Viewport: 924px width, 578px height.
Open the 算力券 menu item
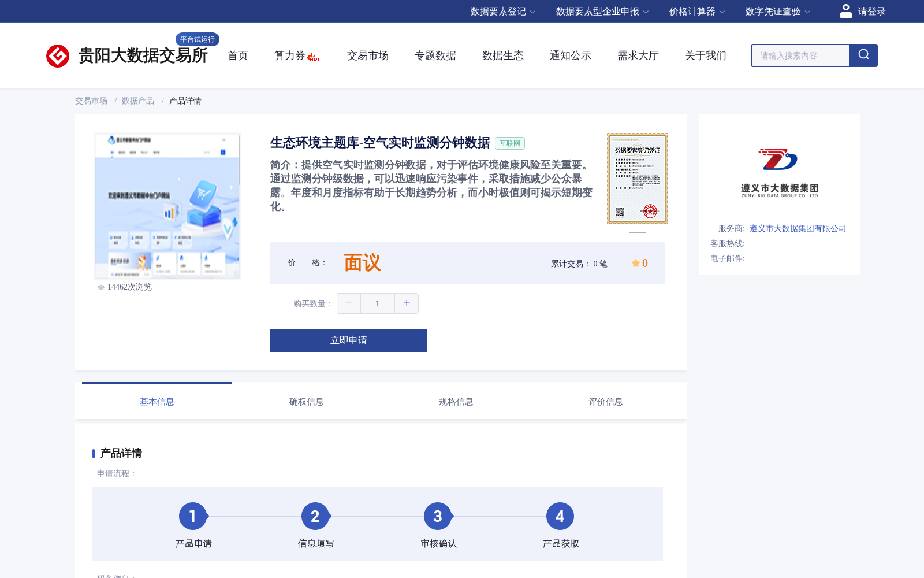point(290,55)
